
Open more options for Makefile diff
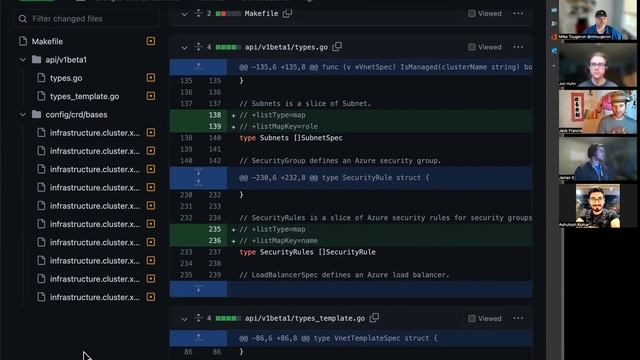(x=518, y=13)
